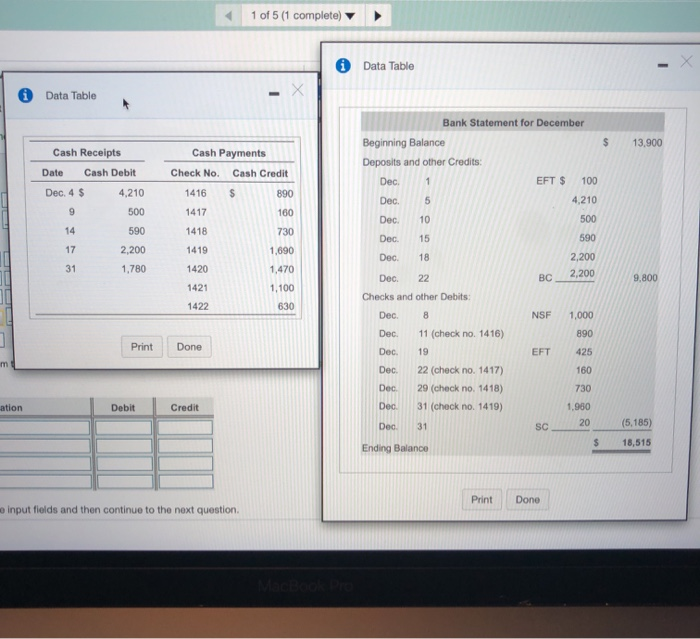Image resolution: width=700 pixels, height=639 pixels.
Task: Click total deposits amount 9,800
Action: pyautogui.click(x=645, y=278)
